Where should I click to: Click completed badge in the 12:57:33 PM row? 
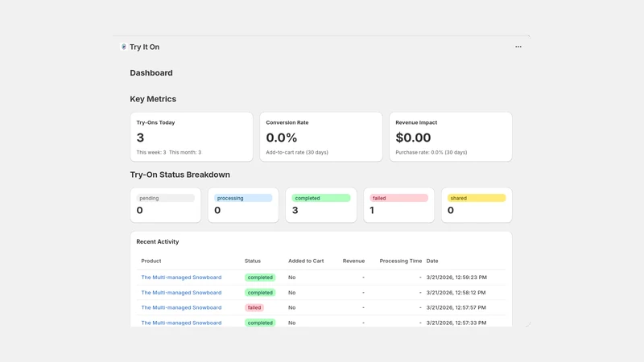[260, 323]
